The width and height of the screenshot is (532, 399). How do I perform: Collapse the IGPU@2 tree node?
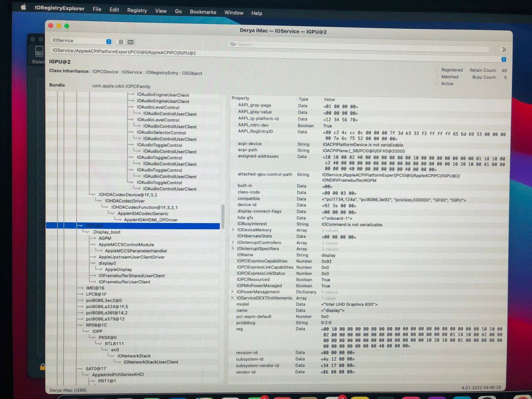pyautogui.click(x=81, y=225)
